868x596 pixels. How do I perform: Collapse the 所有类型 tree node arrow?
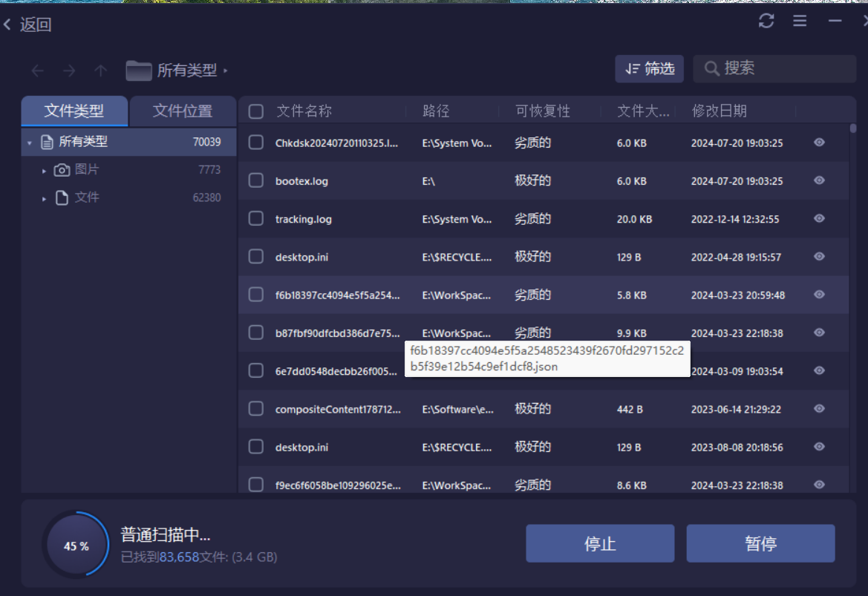(x=30, y=143)
